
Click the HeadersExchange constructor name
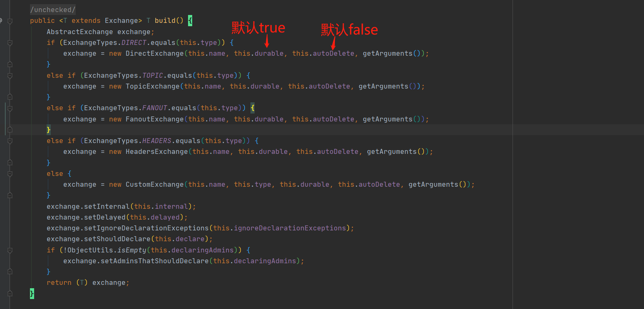point(157,152)
